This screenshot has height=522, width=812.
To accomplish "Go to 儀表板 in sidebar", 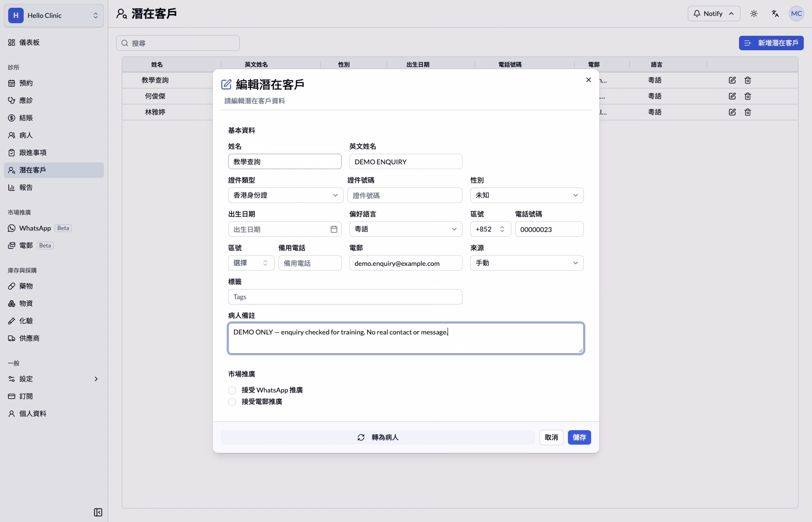I will [54, 43].
